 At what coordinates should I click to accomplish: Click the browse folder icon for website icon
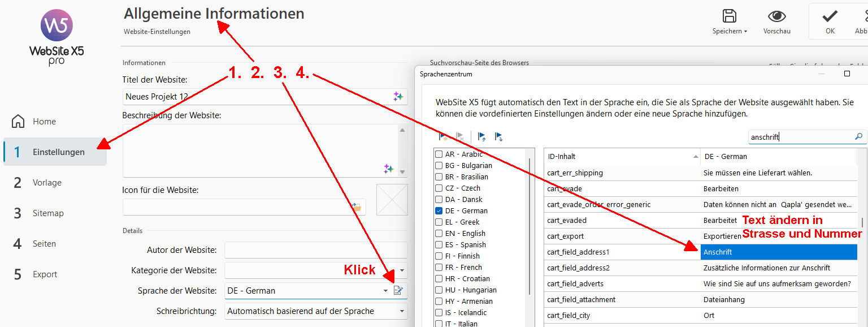pos(357,207)
